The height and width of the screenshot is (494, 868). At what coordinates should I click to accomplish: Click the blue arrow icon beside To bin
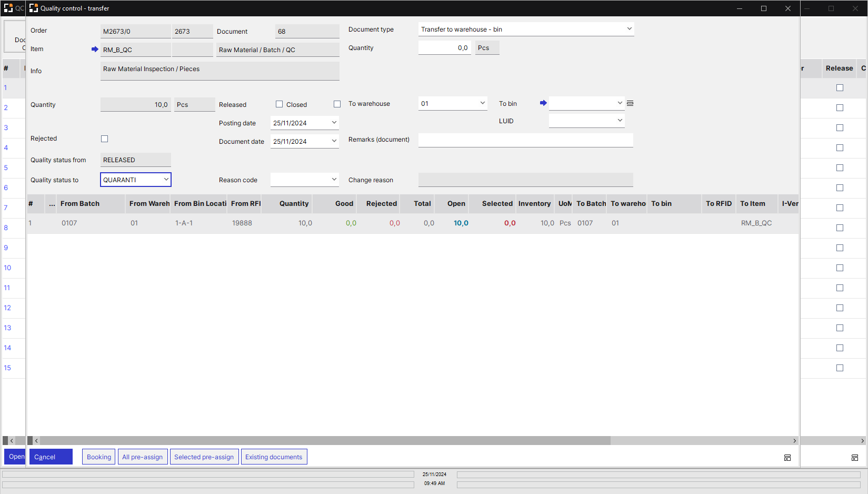click(x=543, y=103)
